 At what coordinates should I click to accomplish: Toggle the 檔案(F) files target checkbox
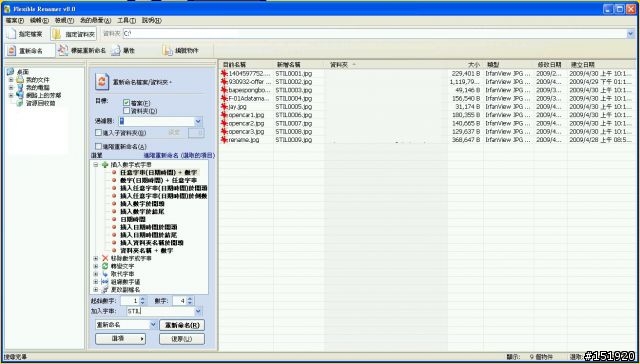tap(127, 103)
